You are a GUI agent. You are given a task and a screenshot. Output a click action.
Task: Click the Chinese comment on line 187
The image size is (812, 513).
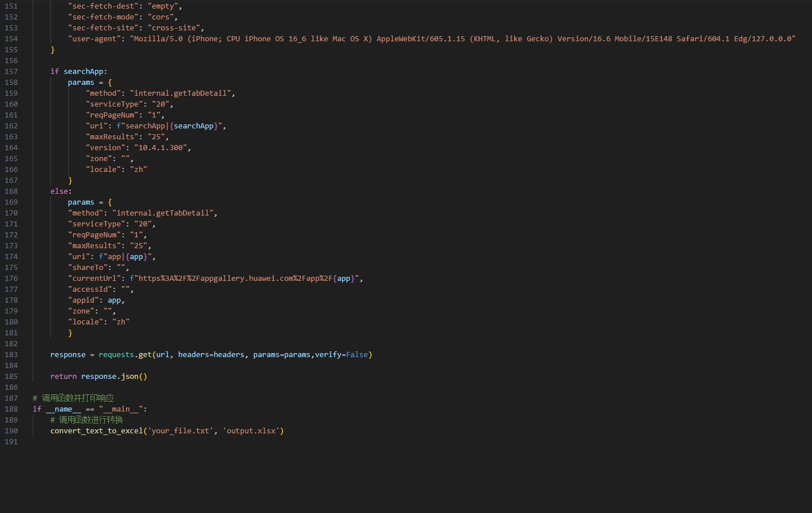[73, 398]
